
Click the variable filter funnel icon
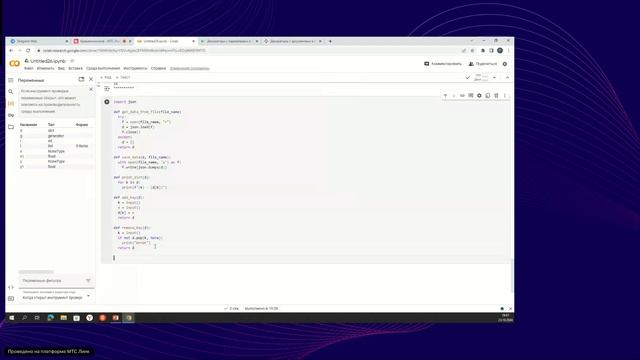[x=88, y=280]
